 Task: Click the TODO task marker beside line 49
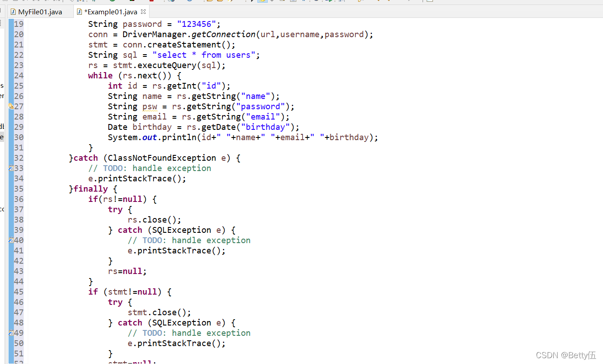coord(11,333)
